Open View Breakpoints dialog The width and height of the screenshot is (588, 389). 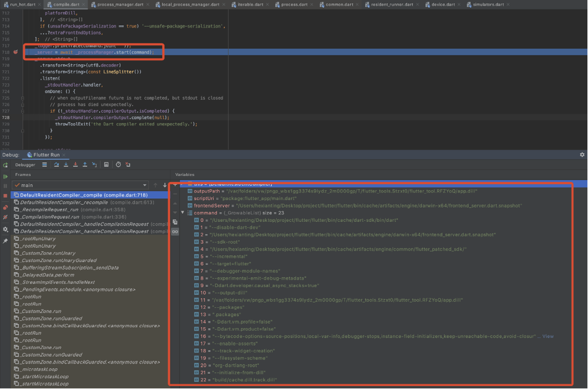[5, 207]
